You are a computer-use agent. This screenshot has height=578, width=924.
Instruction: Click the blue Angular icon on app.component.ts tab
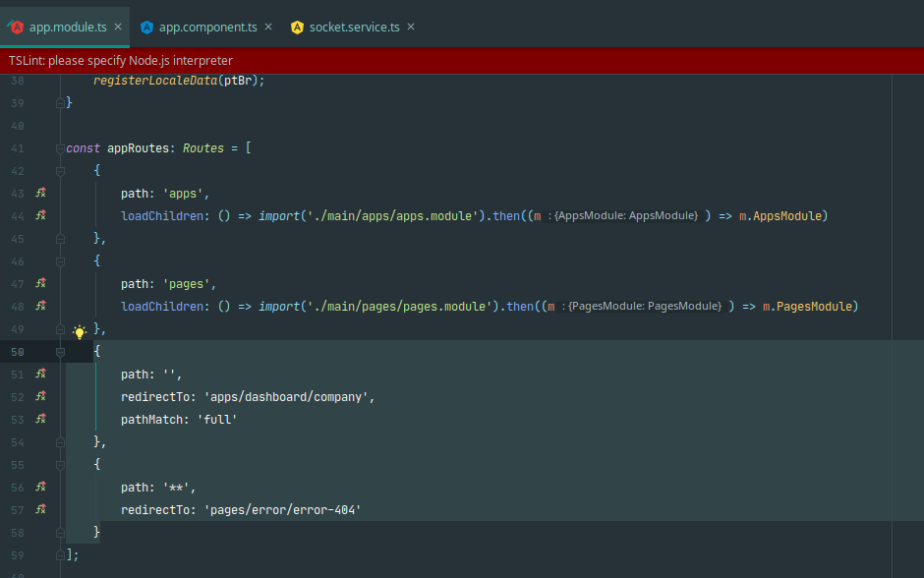[146, 28]
